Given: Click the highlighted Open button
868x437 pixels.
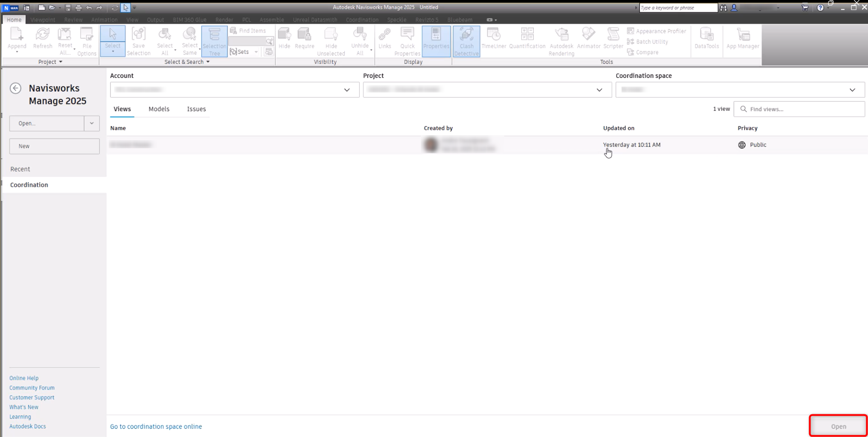Looking at the screenshot, I should [838, 426].
